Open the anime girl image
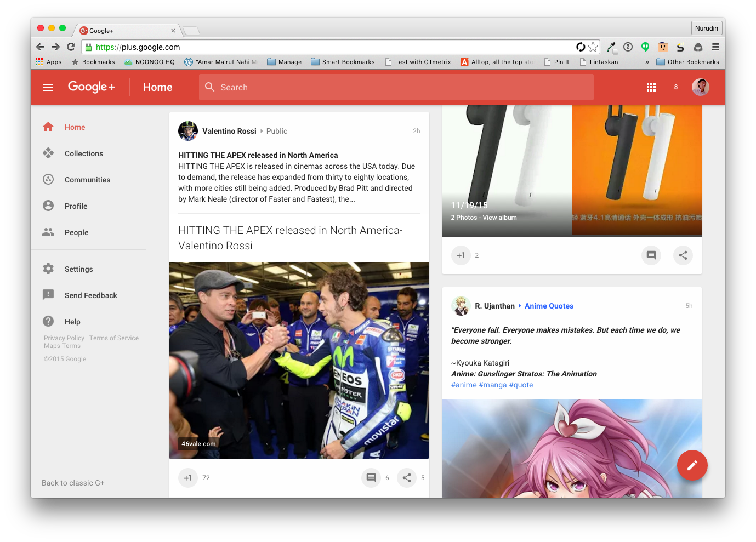 click(572, 448)
